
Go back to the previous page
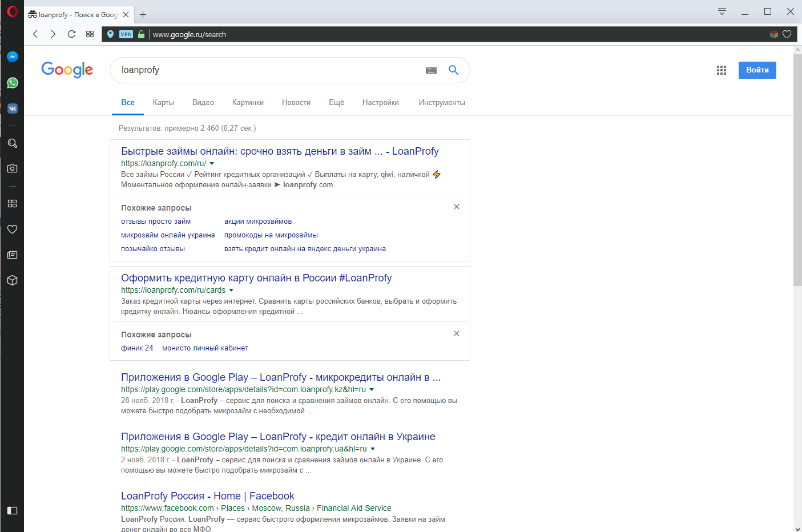(35, 34)
